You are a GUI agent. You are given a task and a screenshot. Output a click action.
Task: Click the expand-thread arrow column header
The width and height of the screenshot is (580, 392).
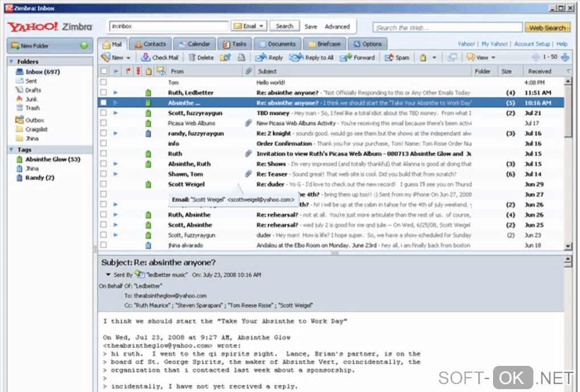[116, 71]
